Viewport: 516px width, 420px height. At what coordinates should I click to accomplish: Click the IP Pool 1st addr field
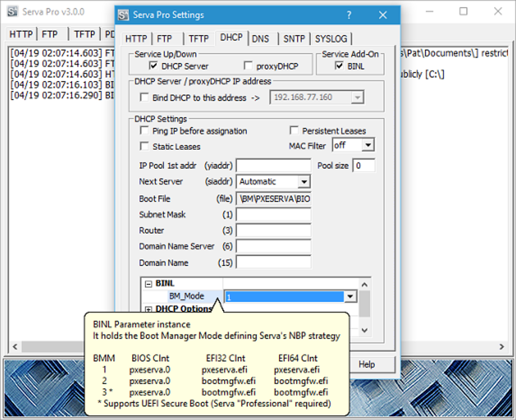pyautogui.click(x=274, y=165)
